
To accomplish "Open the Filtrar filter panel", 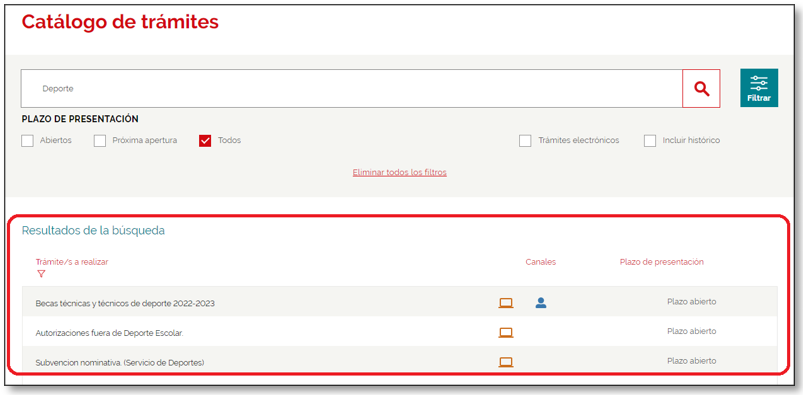I will [x=759, y=88].
